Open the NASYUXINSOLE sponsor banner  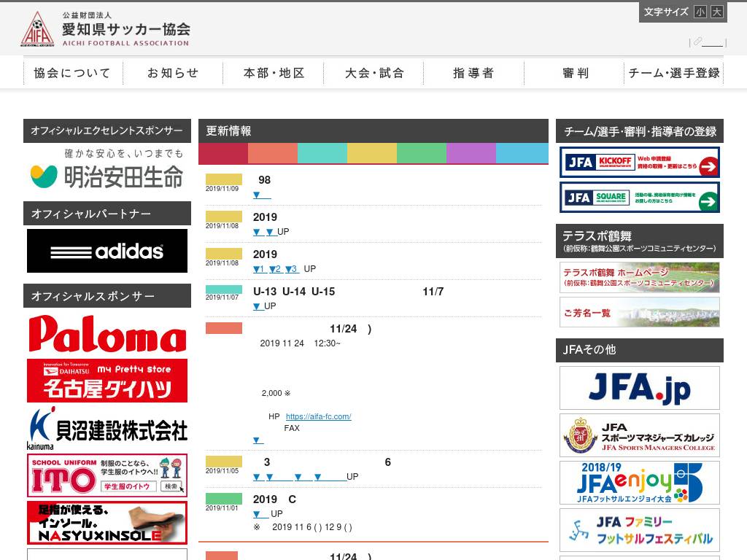(x=107, y=523)
